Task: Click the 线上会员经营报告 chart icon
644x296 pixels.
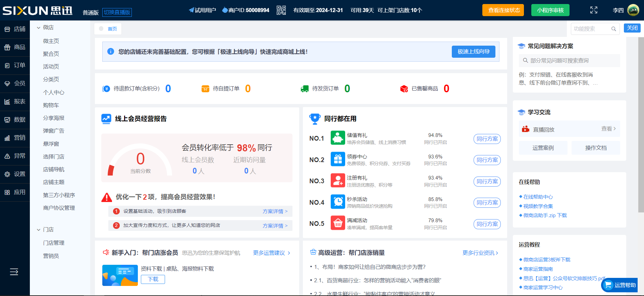Action: click(106, 119)
